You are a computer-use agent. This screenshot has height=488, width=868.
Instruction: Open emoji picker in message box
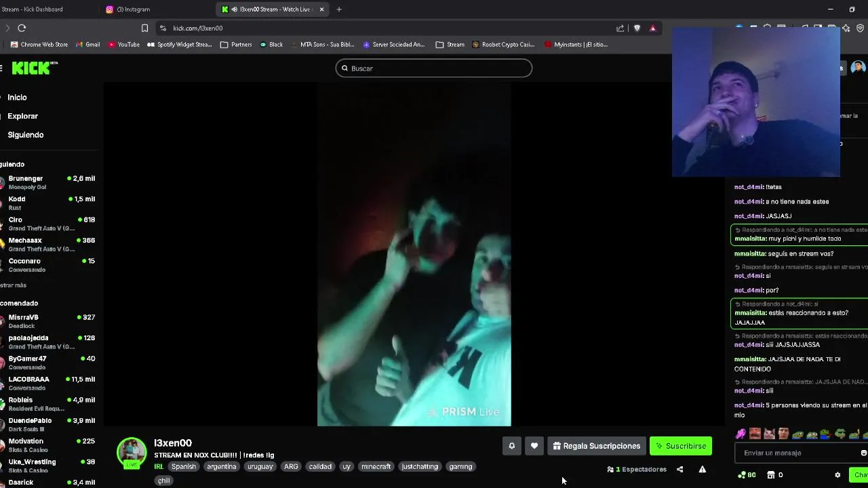pos(863,453)
